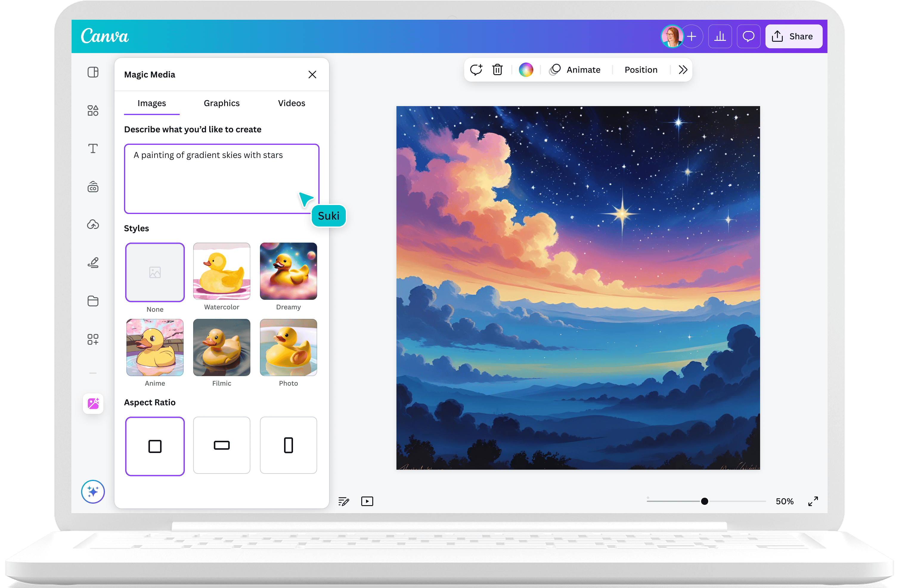Open the comment bubble icon in header
This screenshot has height=588, width=899.
coord(748,37)
